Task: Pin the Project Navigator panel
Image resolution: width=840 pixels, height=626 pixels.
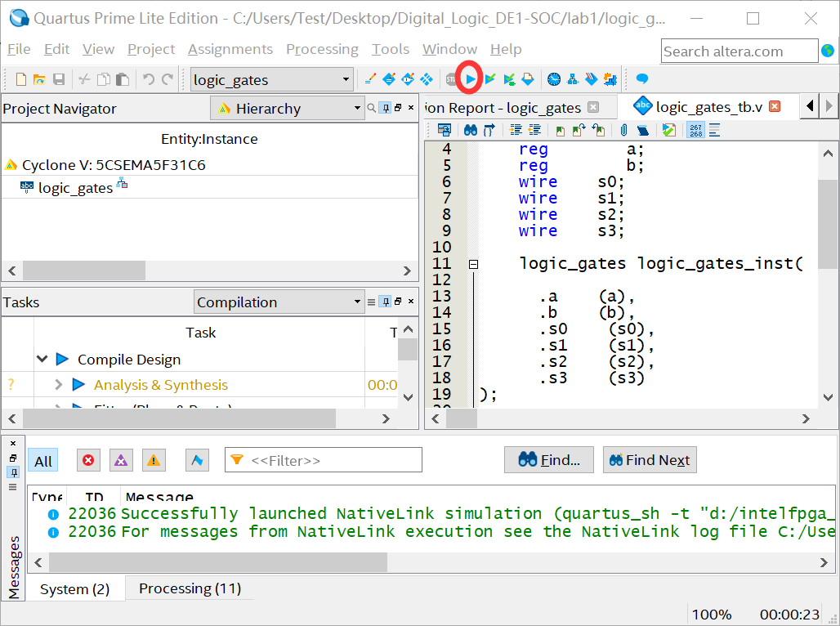Action: click(x=385, y=108)
